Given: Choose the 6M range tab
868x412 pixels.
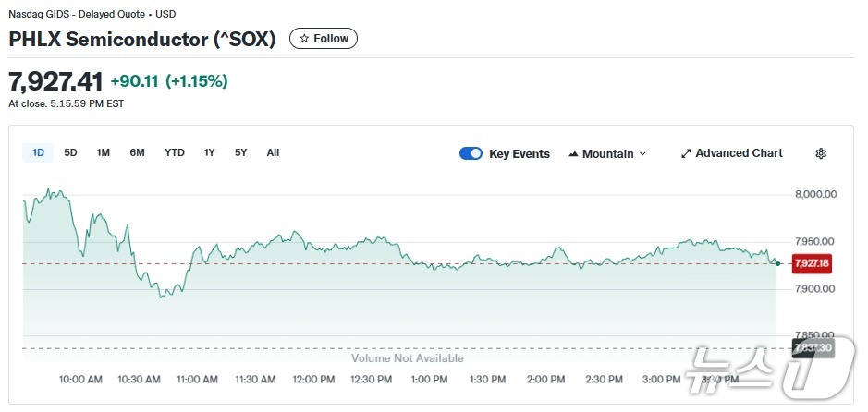Looking at the screenshot, I should click(137, 152).
